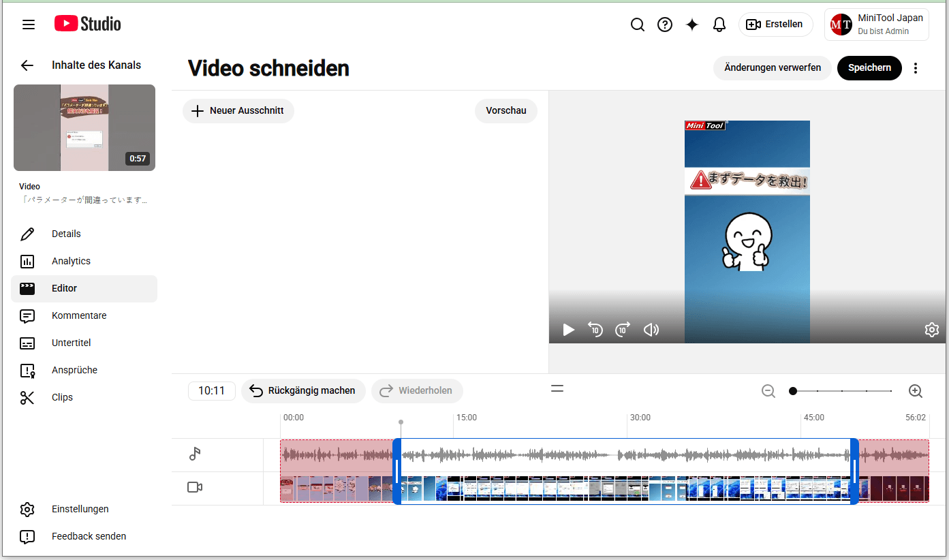Screen dimensions: 949x560
Task: Click the left blue trim handle
Action: 396,471
